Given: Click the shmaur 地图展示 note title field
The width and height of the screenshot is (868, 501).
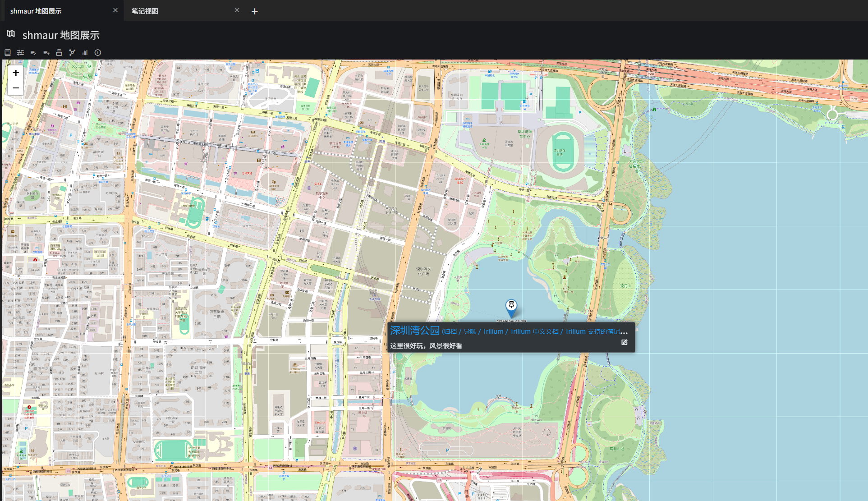Looking at the screenshot, I should [61, 35].
